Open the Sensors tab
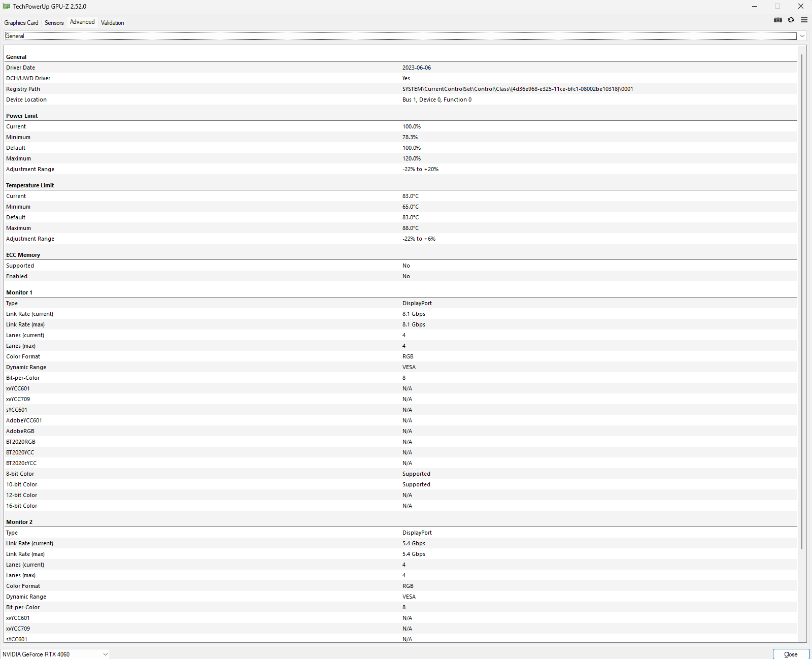812x659 pixels. (54, 23)
